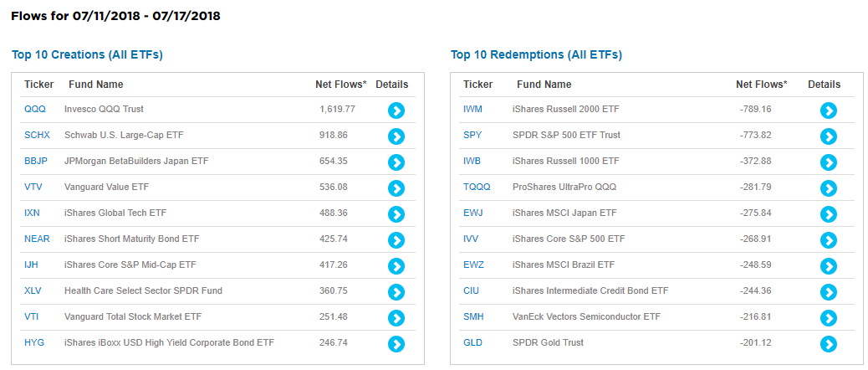Open details arrow for iShares Russell 2000 ETF

(x=828, y=110)
